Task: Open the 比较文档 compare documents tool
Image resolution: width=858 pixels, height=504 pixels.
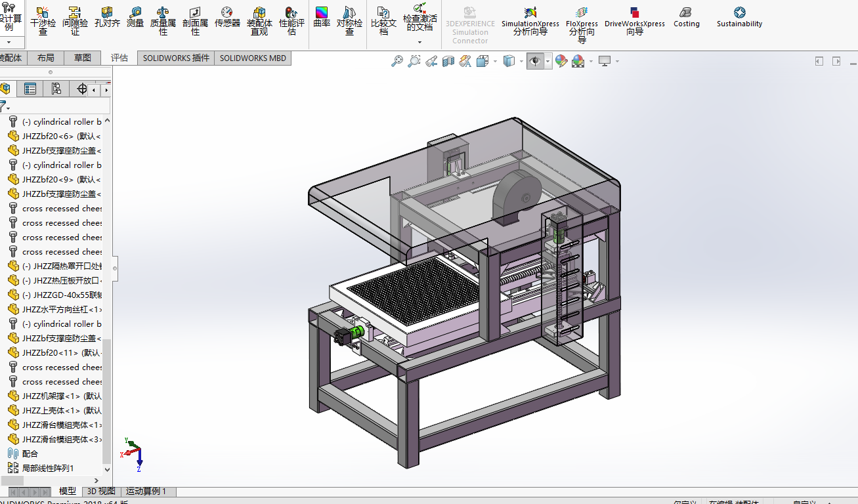Action: (383, 20)
